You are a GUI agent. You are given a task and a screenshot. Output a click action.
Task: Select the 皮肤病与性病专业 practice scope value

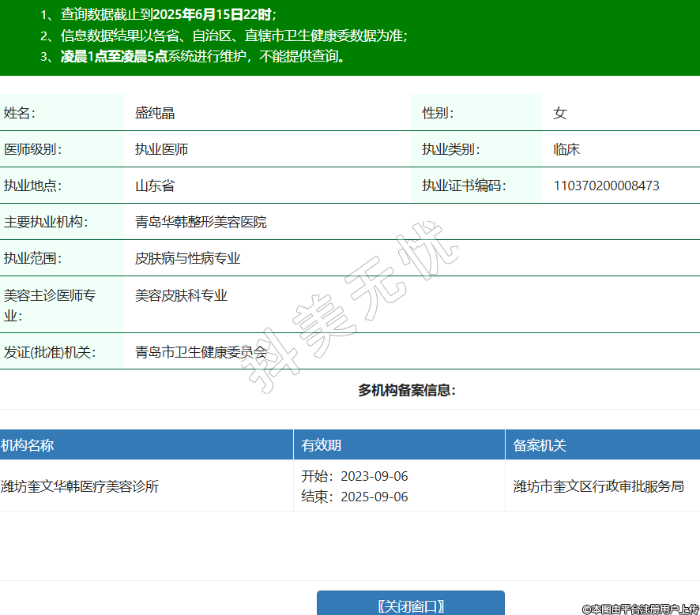click(187, 259)
